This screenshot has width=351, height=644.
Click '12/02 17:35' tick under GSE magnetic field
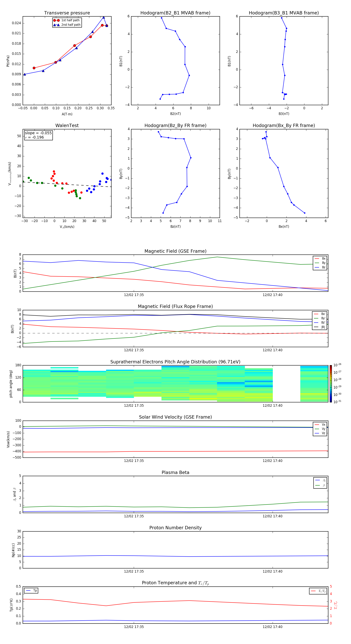pos(134,295)
